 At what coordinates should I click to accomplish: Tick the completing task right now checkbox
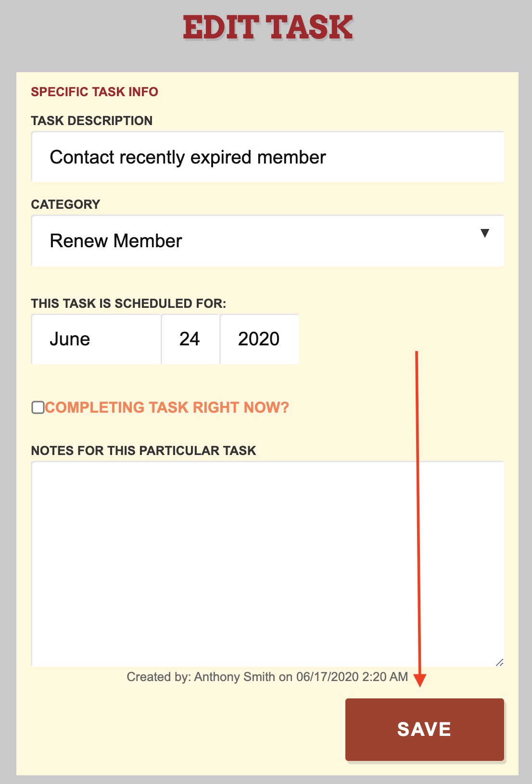38,407
